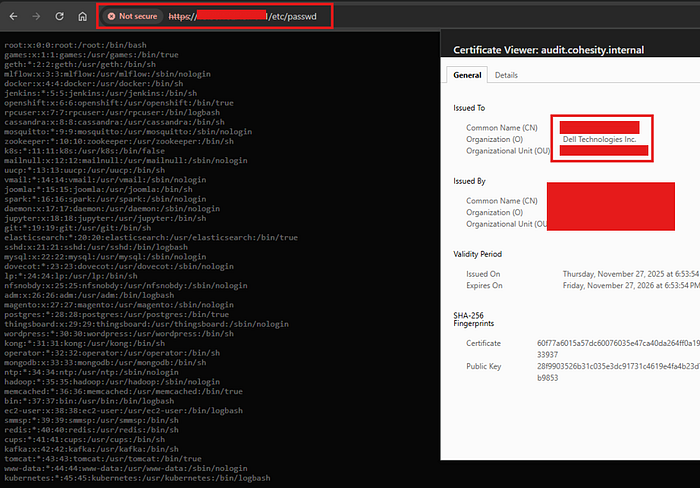Click the memcached entry line

[124, 391]
